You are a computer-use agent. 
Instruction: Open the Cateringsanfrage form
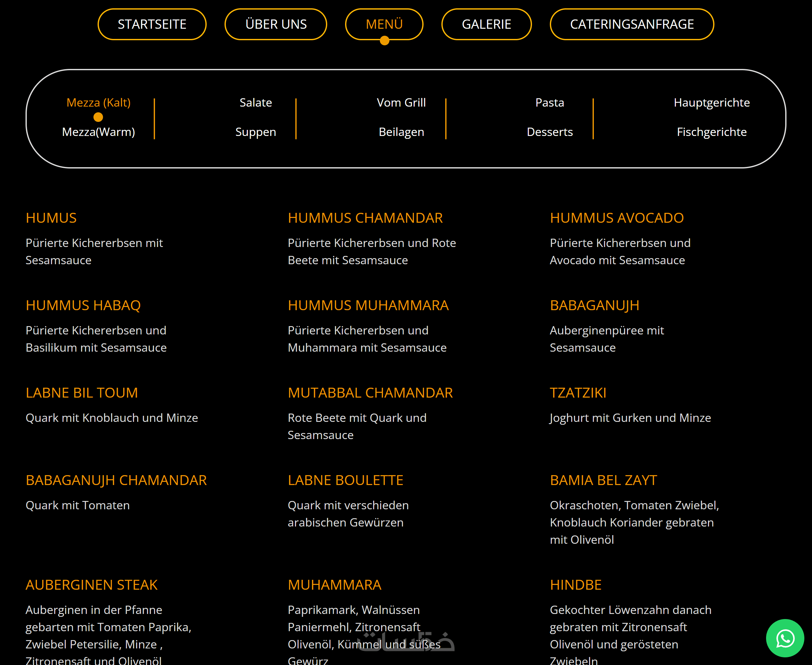(632, 25)
